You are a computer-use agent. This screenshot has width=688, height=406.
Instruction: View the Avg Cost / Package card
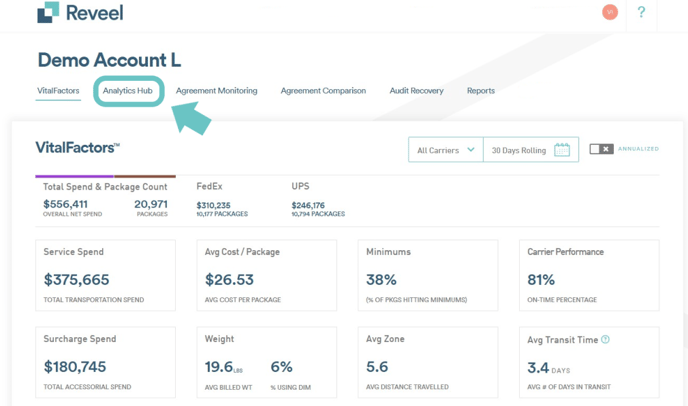click(x=266, y=275)
